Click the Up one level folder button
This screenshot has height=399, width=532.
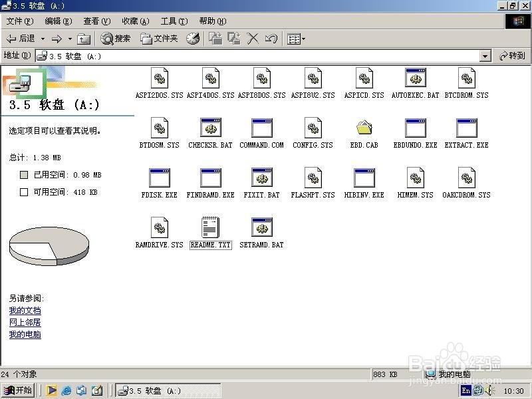(84, 39)
